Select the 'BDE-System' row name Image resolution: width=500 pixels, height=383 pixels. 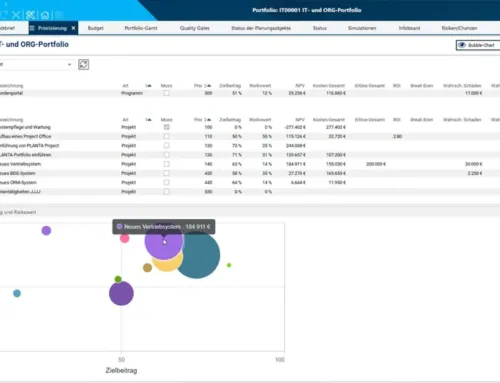click(x=18, y=173)
